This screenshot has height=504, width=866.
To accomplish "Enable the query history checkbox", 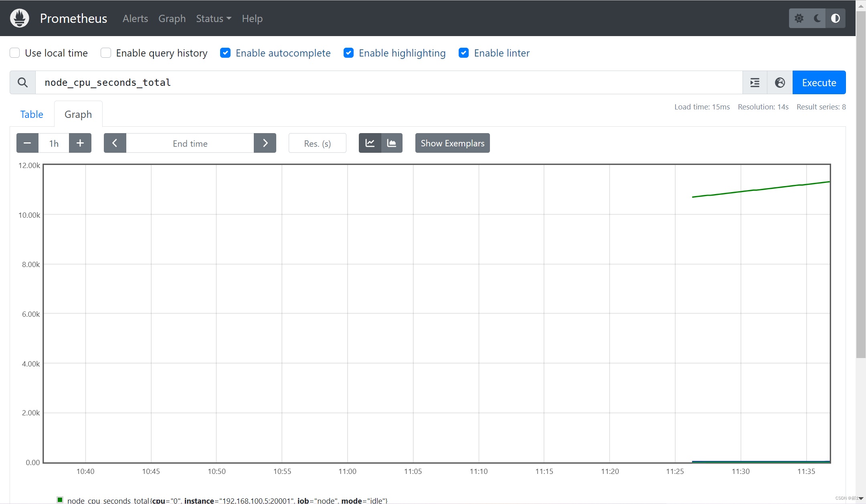I will pos(106,53).
